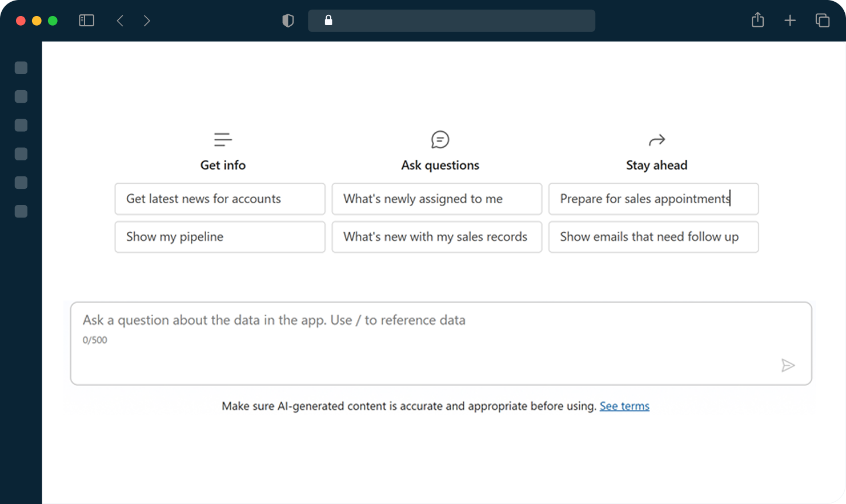This screenshot has height=504, width=846.
Task: Choose 'Prepare for sales appointments' prompt
Action: 653,199
